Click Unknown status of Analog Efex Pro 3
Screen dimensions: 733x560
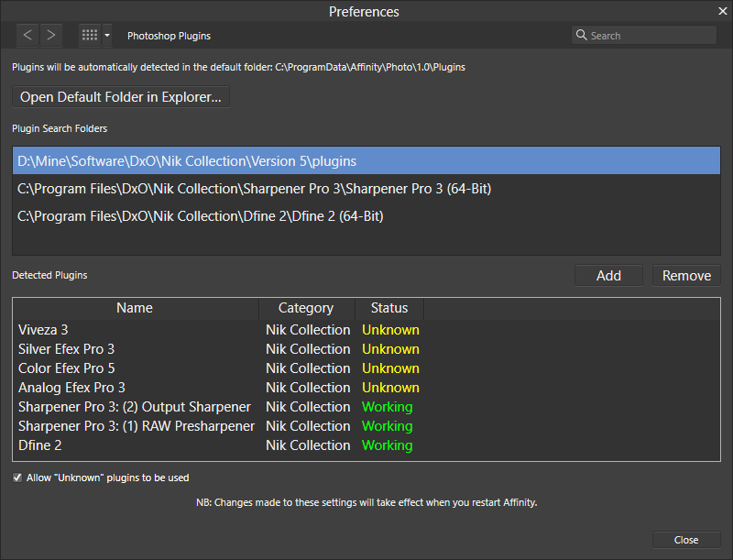[391, 388]
